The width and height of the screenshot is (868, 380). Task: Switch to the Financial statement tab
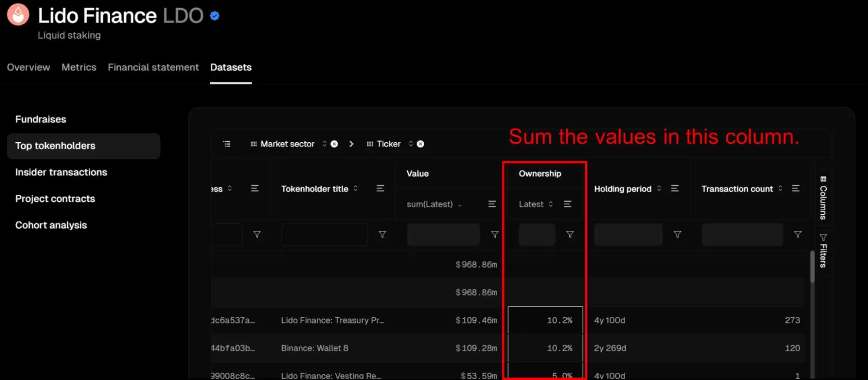tap(153, 67)
